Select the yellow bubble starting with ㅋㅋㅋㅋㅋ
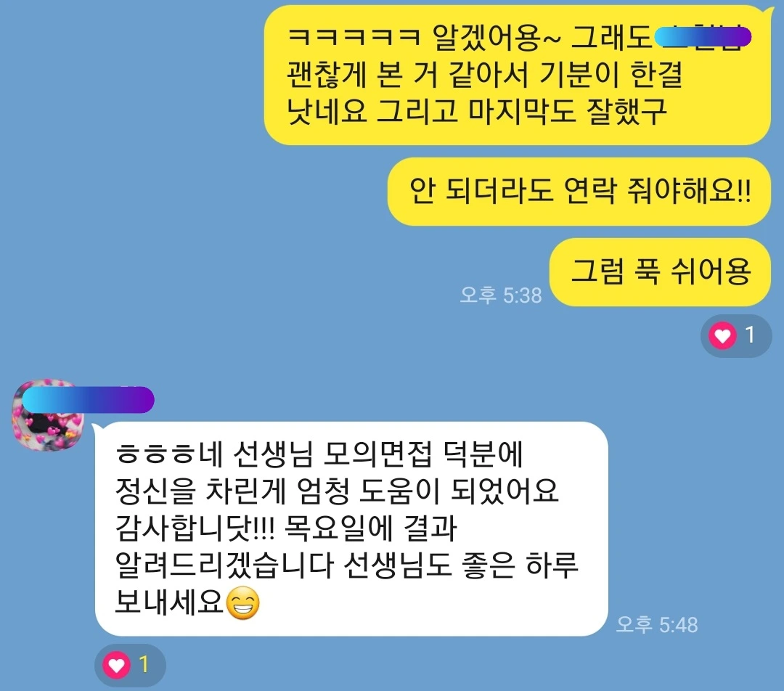The height and width of the screenshot is (691, 784). point(517,75)
